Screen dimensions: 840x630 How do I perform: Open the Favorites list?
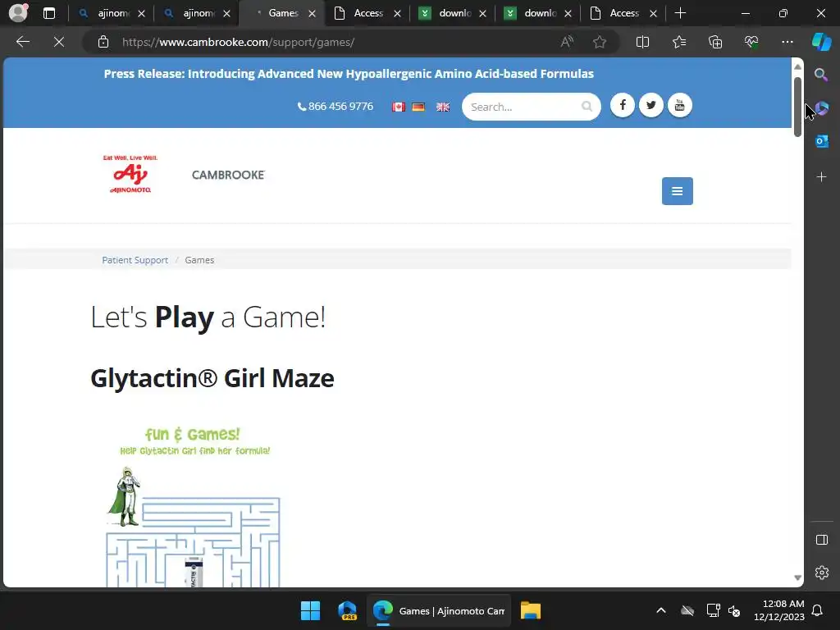click(x=678, y=42)
